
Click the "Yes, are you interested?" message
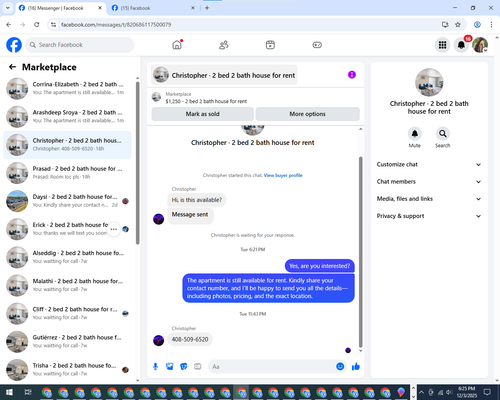319,266
